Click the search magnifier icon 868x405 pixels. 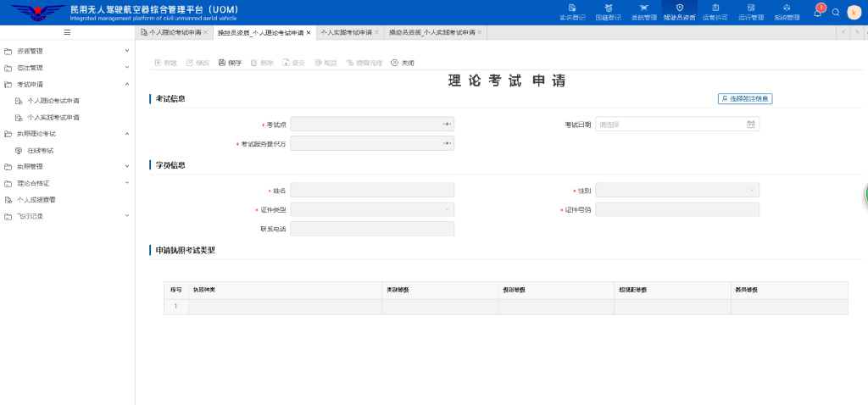836,12
